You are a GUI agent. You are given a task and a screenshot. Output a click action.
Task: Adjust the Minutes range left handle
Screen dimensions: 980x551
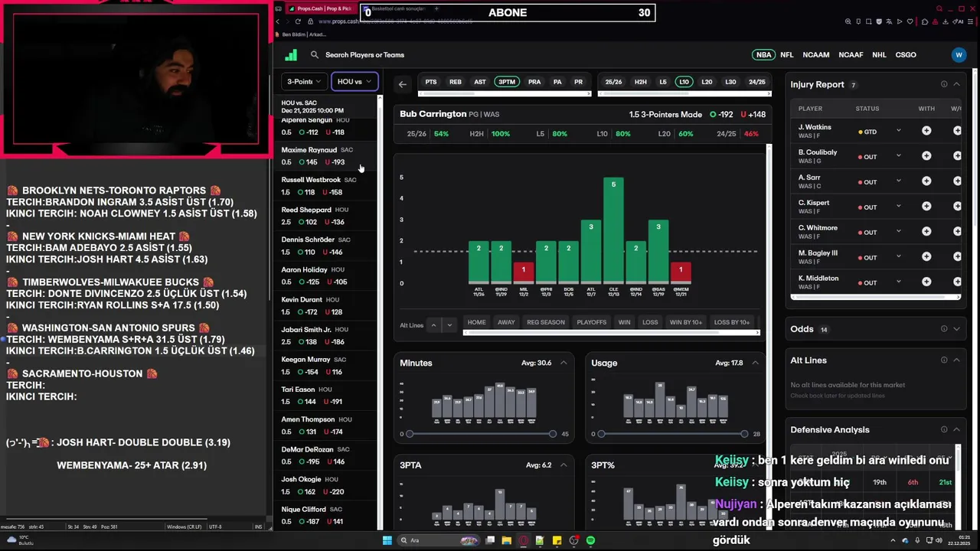pyautogui.click(x=410, y=434)
